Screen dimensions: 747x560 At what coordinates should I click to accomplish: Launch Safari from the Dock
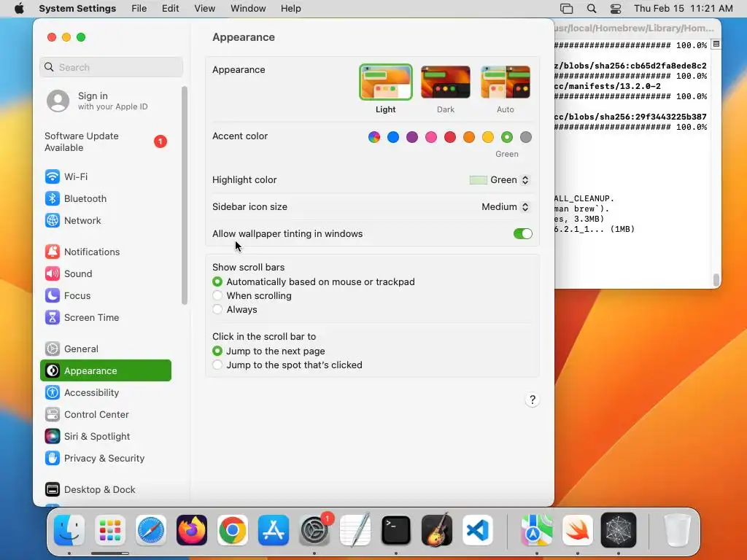[x=151, y=531]
